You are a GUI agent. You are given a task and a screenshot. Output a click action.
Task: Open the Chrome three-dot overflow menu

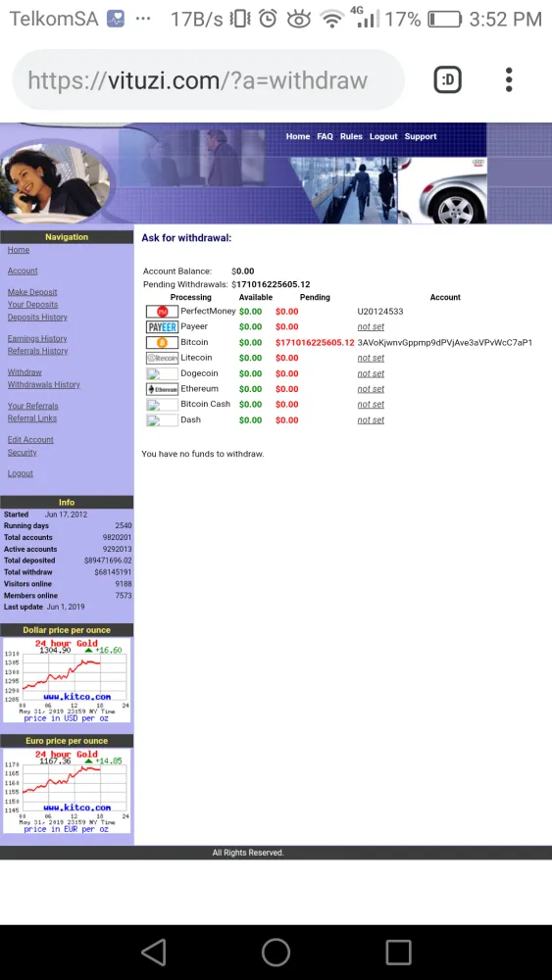point(509,80)
